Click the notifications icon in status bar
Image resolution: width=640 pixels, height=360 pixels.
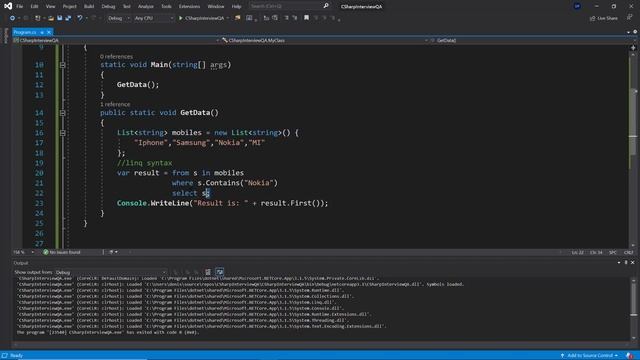coord(629,356)
